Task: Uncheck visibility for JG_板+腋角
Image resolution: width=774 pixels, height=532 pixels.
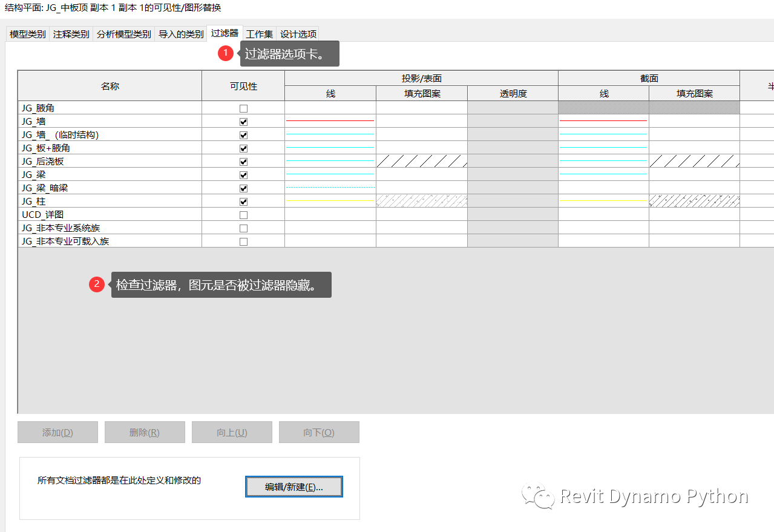Action: tap(243, 148)
